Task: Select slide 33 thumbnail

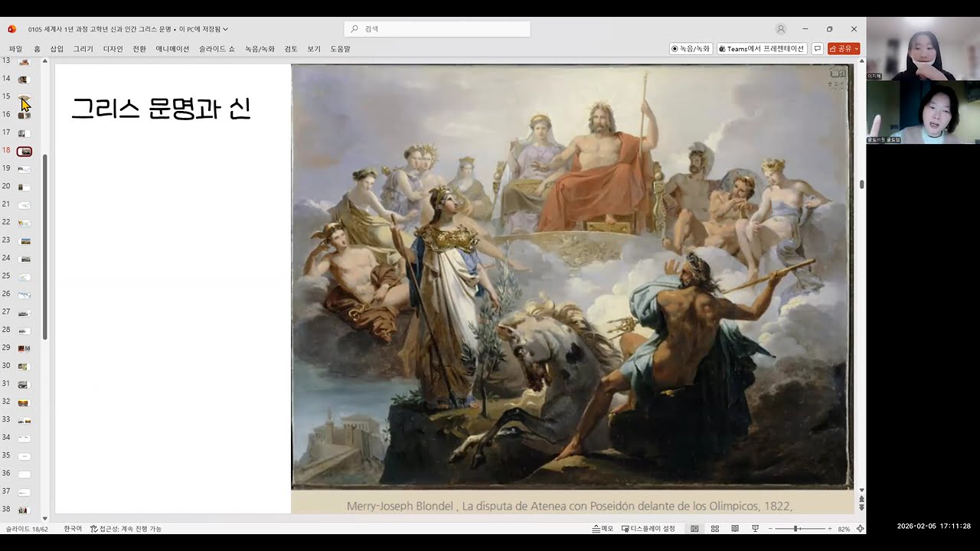Action: [x=24, y=420]
